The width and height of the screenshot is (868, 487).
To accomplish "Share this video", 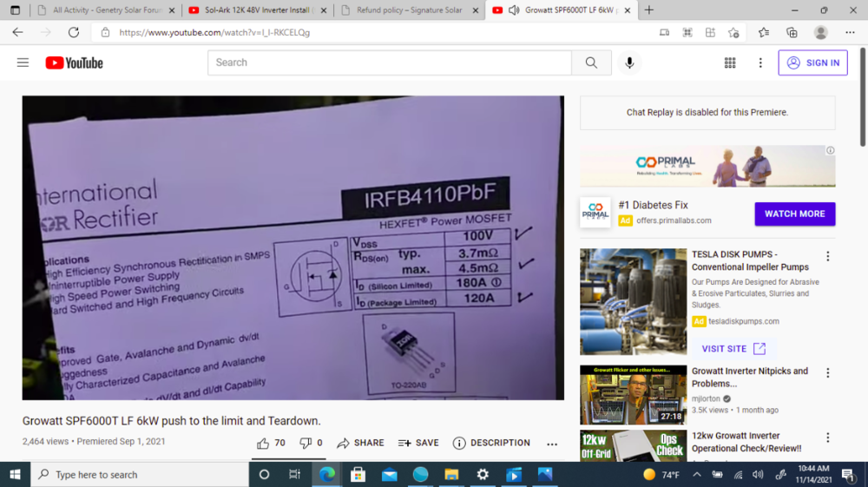I will (360, 443).
